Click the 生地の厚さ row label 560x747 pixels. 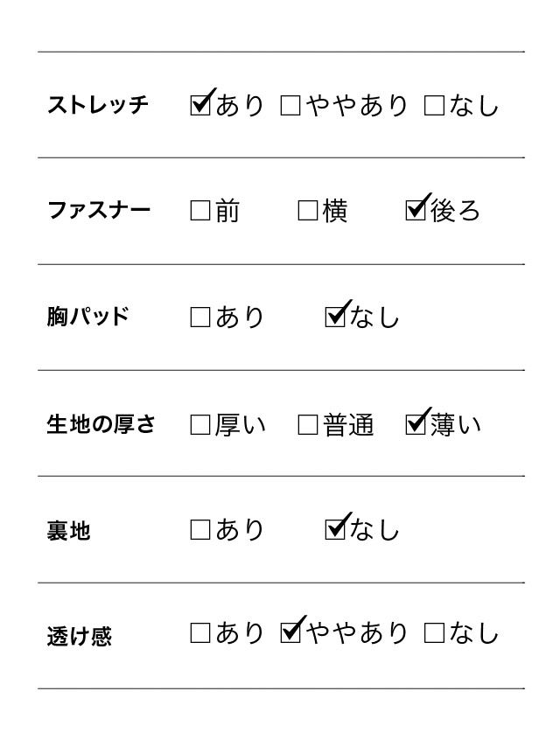click(101, 425)
